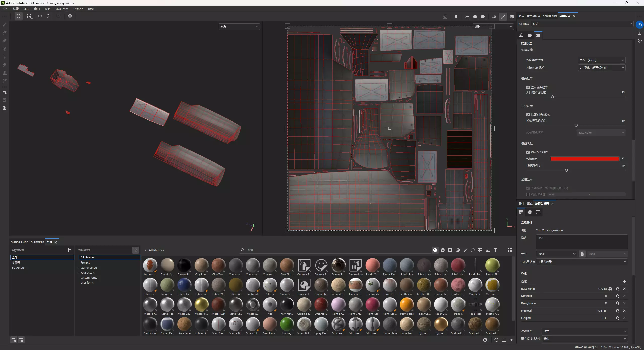The width and height of the screenshot is (644, 350).
Task: Select the Paint brush tool in left toolbar
Action: (4, 25)
